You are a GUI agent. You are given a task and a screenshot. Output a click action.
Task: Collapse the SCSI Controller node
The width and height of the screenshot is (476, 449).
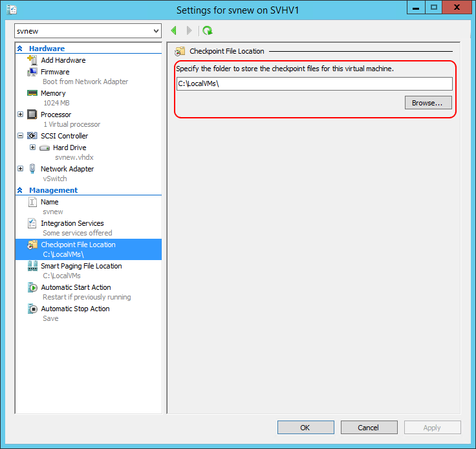click(21, 136)
